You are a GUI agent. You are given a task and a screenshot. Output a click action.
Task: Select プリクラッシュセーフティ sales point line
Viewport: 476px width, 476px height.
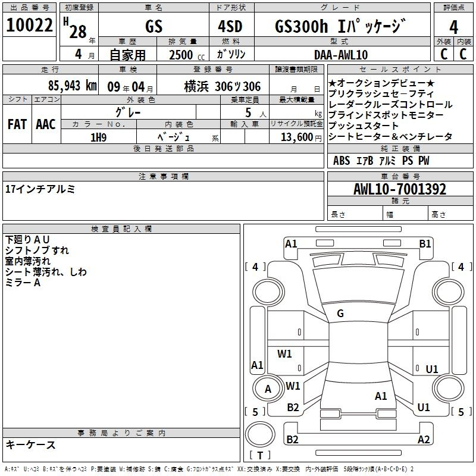[x=381, y=93]
